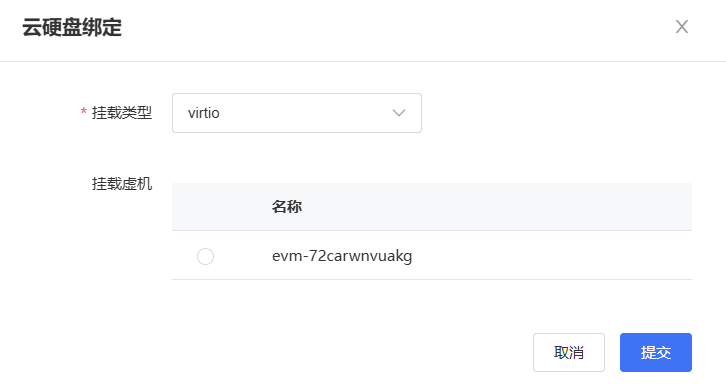This screenshot has width=726, height=390.
Task: Click the 挂载类型 field label
Action: [122, 113]
